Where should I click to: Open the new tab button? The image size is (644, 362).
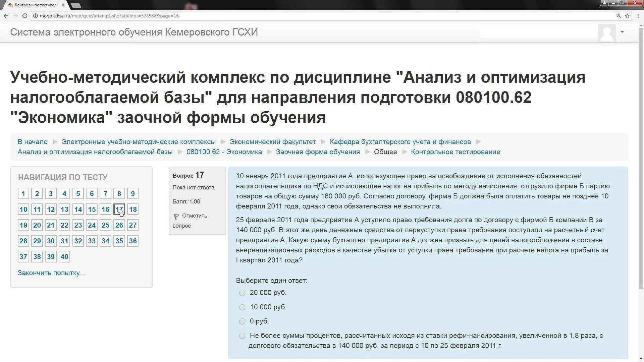tap(76, 5)
